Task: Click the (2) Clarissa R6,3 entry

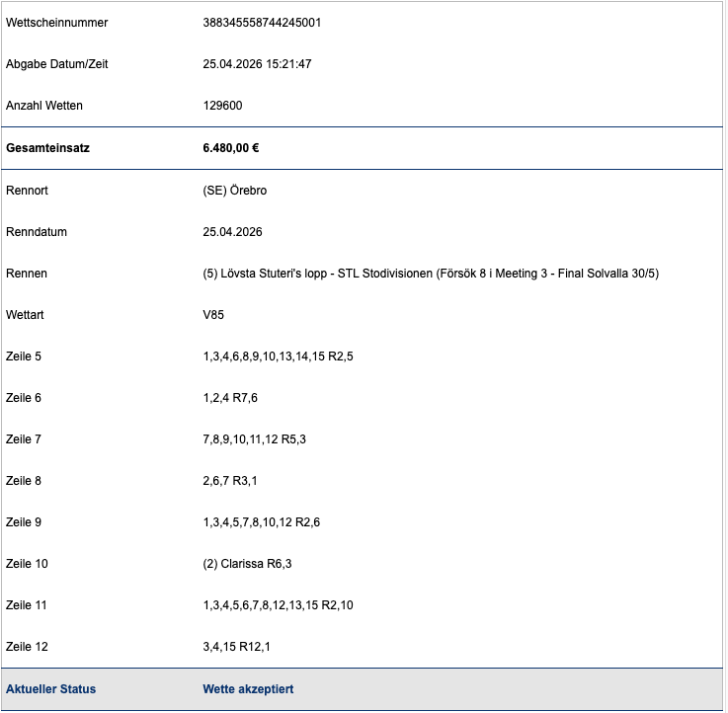Action: click(x=247, y=564)
